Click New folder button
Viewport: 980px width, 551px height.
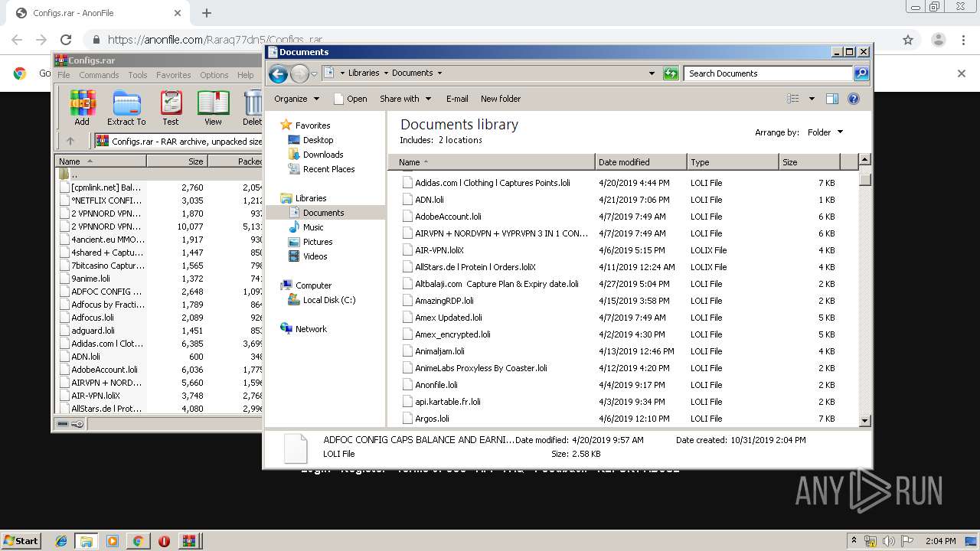(501, 99)
